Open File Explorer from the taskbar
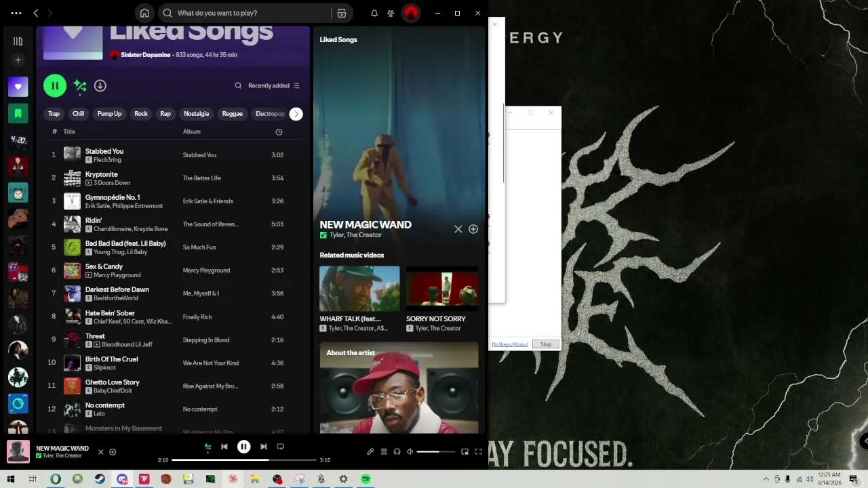Viewport: 868px width, 488px height. point(255,479)
